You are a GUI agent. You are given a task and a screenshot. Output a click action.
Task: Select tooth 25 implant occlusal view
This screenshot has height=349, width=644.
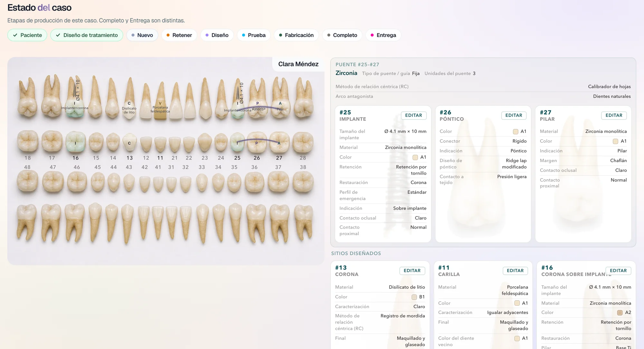237,142
